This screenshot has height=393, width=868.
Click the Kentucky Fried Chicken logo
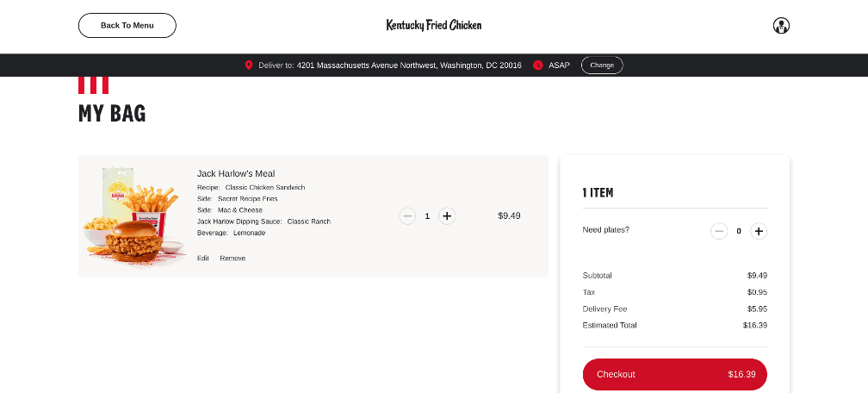tap(434, 25)
